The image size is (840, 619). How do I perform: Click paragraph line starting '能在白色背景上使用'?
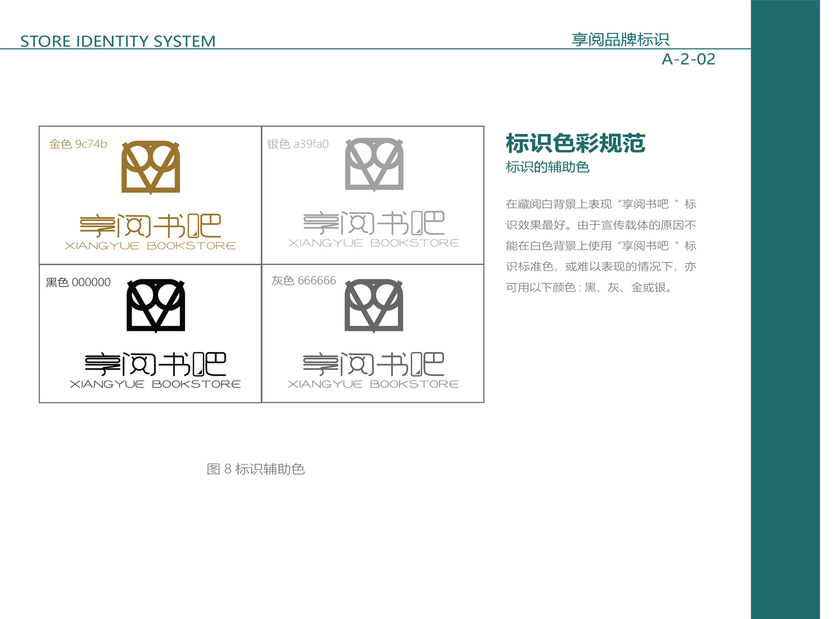601,246
